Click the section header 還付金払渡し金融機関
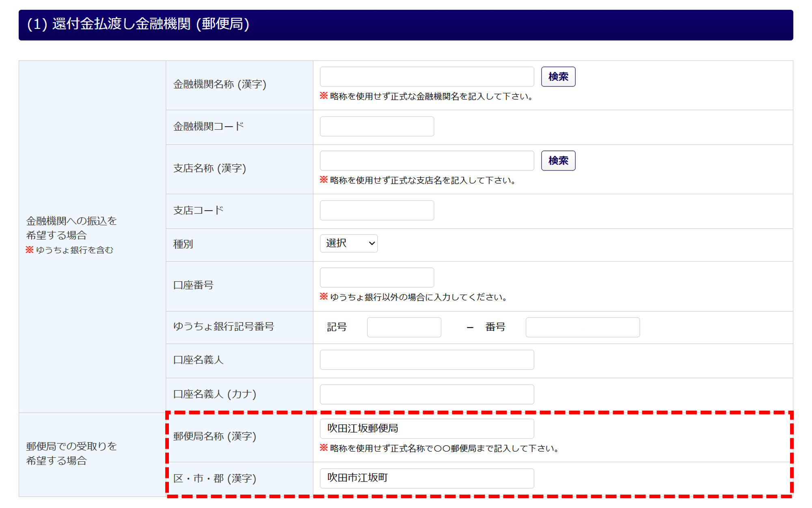 (x=138, y=24)
